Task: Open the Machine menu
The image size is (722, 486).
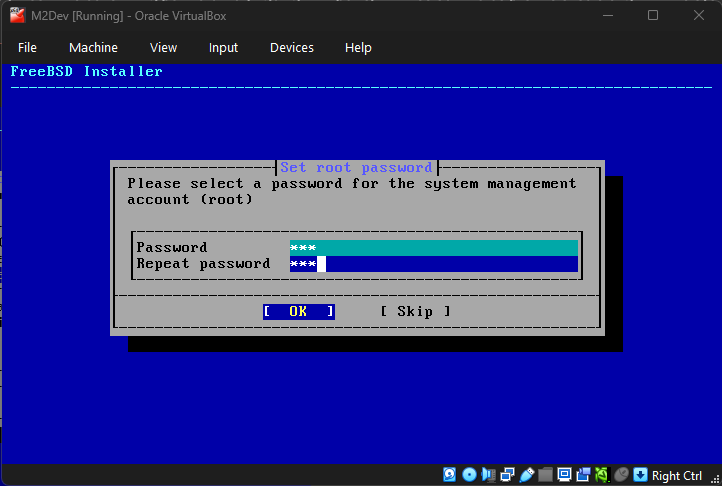Action: pos(93,47)
